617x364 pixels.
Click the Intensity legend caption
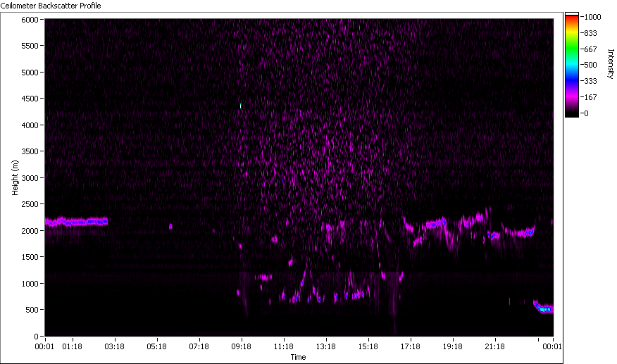pyautogui.click(x=611, y=64)
